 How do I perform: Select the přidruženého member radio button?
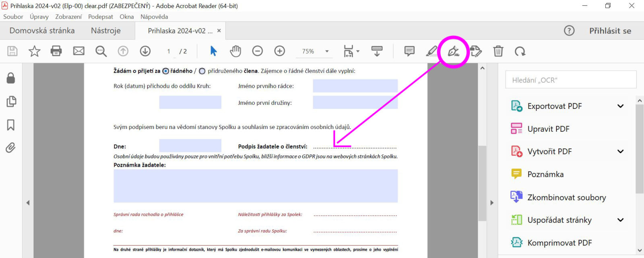(202, 71)
